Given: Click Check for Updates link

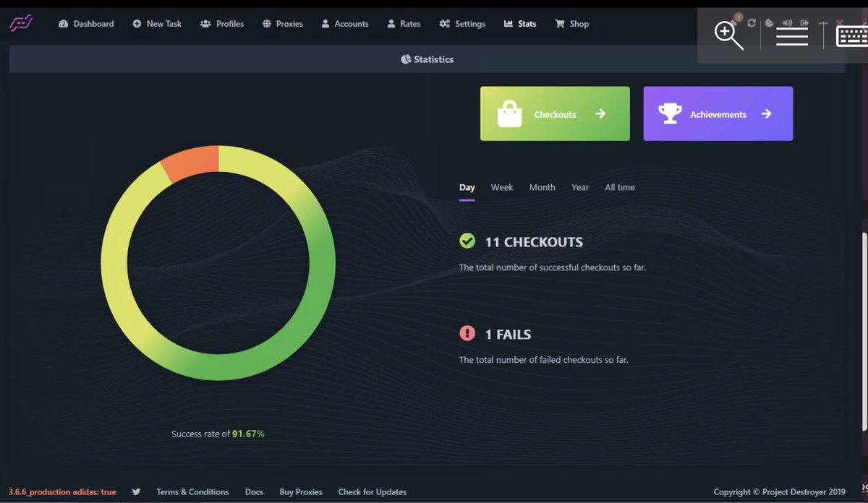Looking at the screenshot, I should [373, 491].
